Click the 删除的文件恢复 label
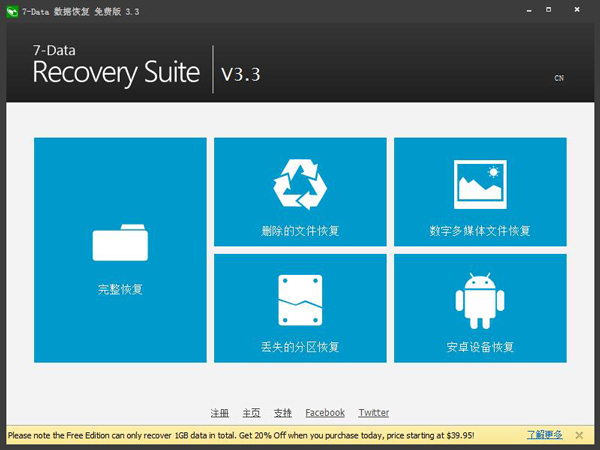This screenshot has height=450, width=600. tap(300, 231)
